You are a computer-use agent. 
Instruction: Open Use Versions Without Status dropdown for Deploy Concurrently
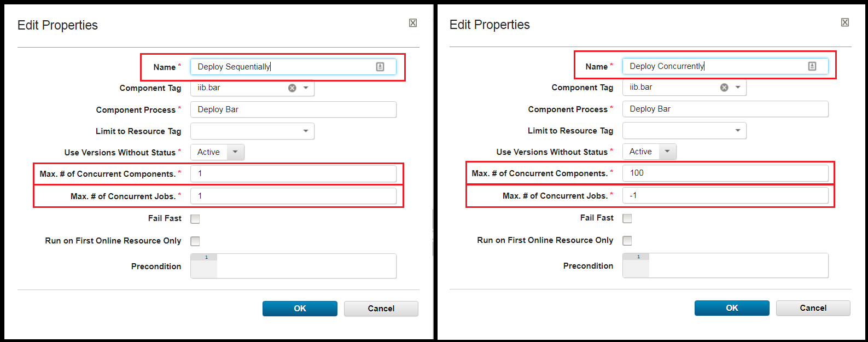pos(667,152)
